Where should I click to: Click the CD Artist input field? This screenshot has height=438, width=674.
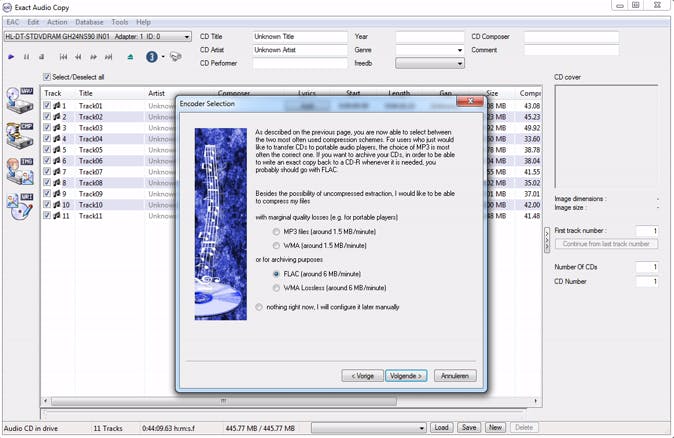[x=300, y=50]
